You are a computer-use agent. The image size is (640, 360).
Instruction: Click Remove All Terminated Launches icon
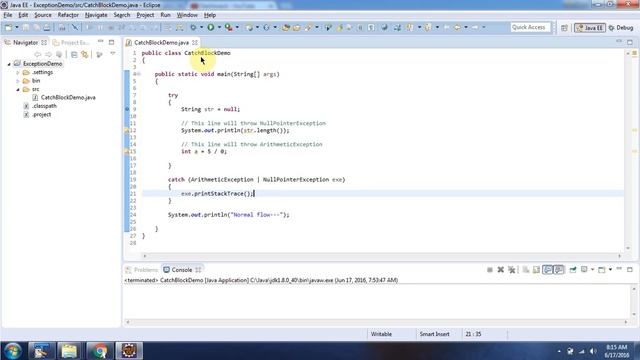[x=511, y=269]
